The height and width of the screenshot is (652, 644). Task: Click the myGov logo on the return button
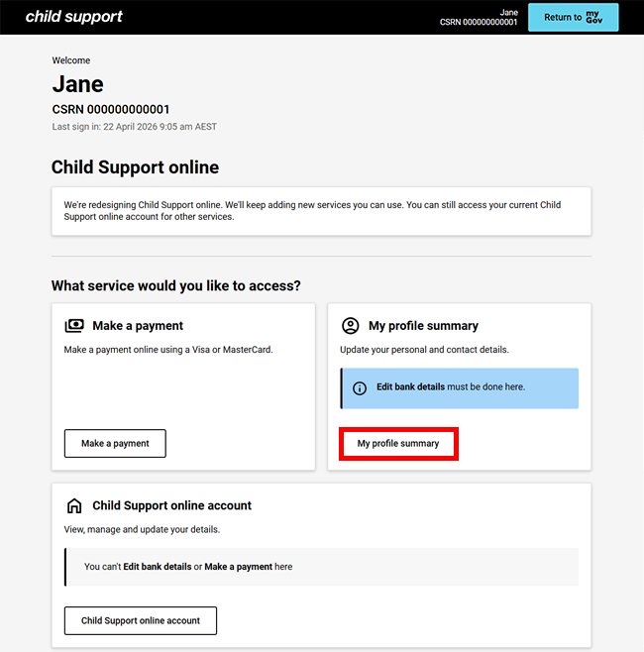(x=593, y=17)
